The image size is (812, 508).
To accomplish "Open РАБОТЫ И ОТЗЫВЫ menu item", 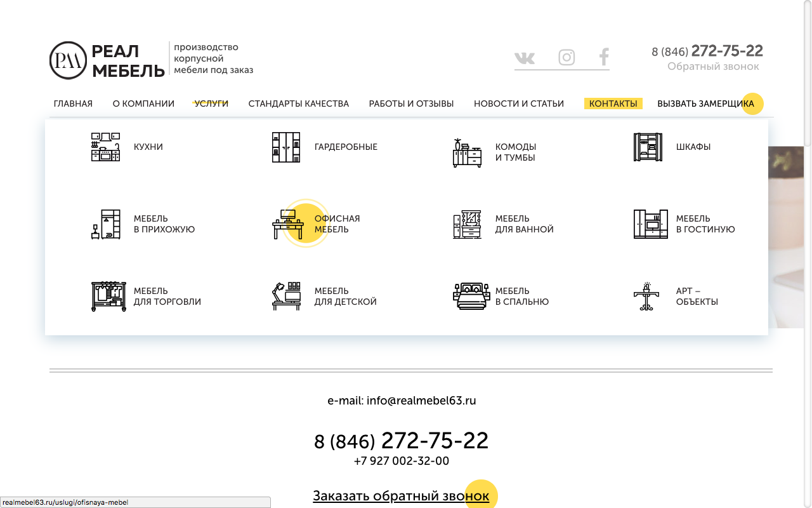I will coord(412,104).
